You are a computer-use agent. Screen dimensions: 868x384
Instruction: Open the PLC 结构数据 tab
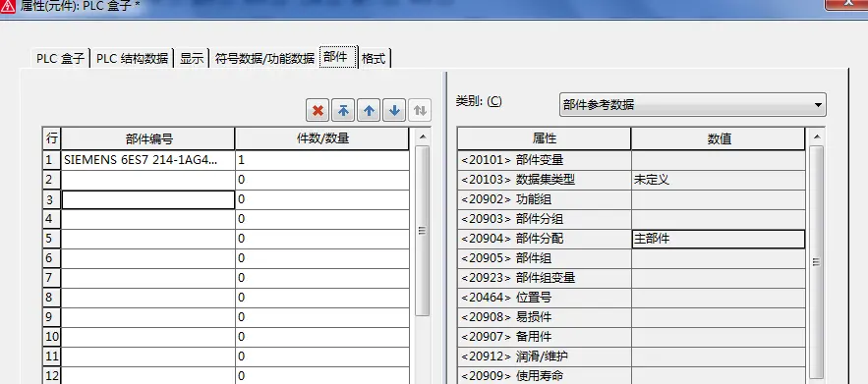pyautogui.click(x=133, y=58)
